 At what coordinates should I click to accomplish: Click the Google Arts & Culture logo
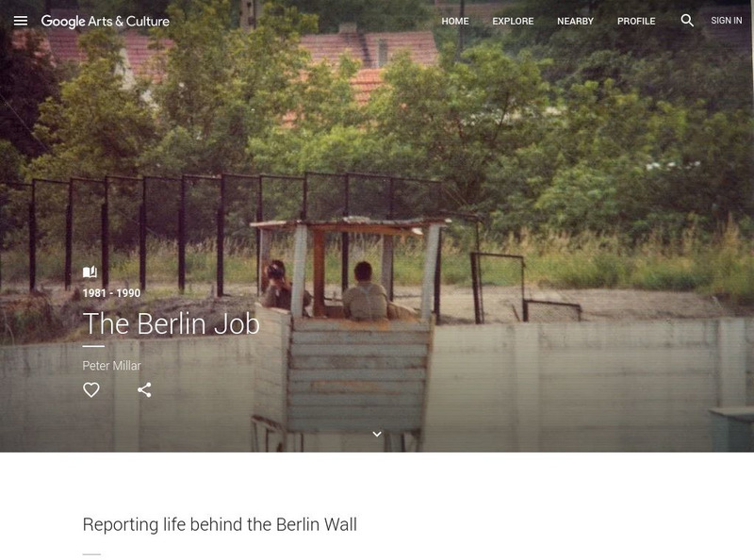(105, 21)
